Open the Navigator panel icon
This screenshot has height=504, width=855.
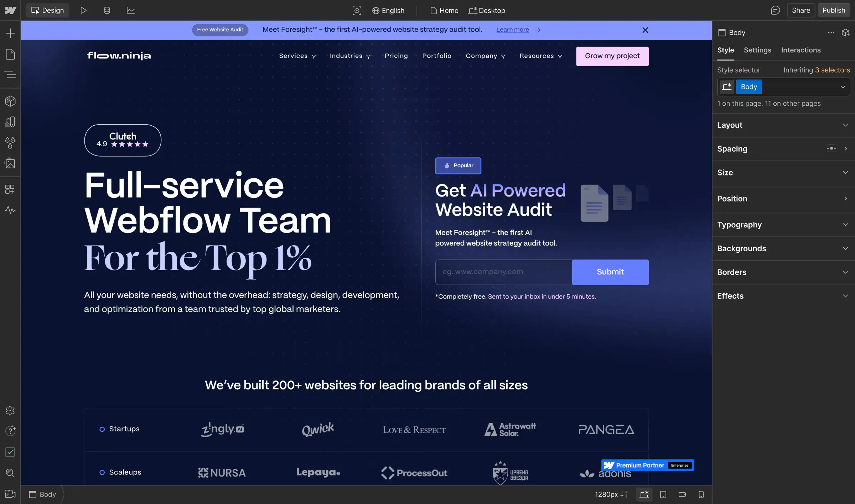point(10,75)
